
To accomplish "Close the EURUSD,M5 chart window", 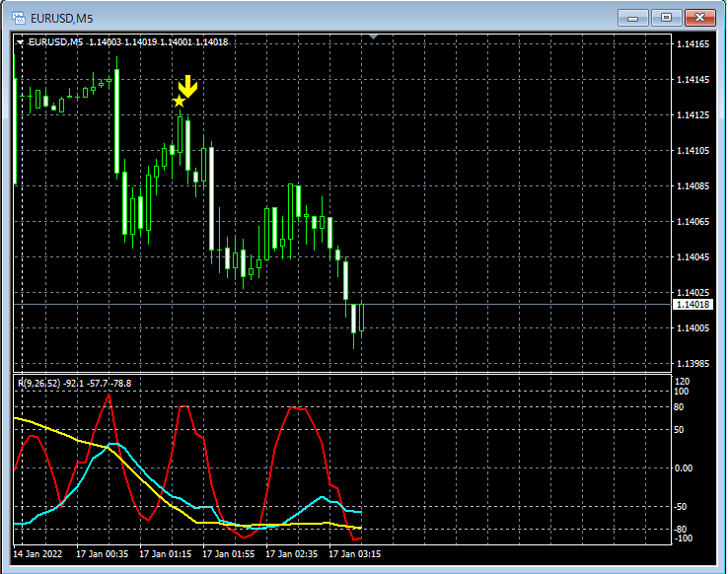I will [x=699, y=18].
